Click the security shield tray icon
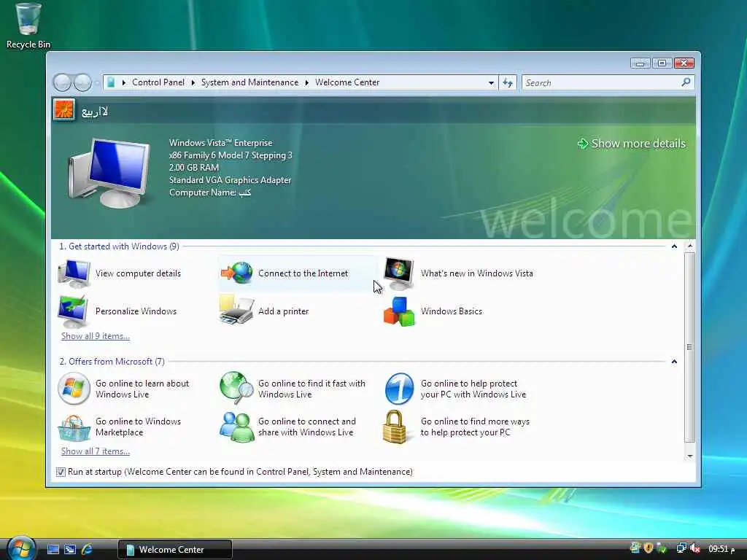747x560 pixels. pos(648,548)
